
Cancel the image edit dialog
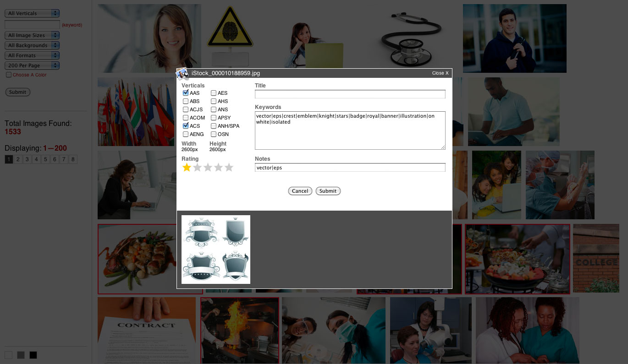(x=300, y=191)
